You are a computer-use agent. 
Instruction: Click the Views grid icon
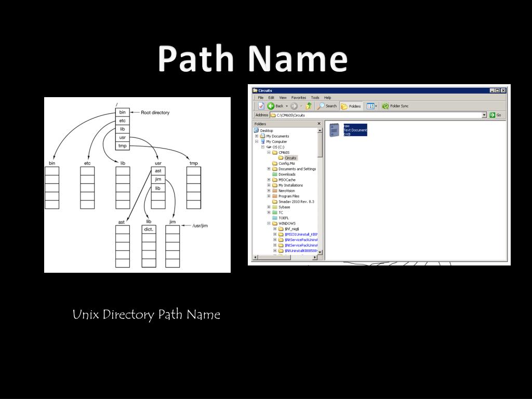(x=370, y=106)
